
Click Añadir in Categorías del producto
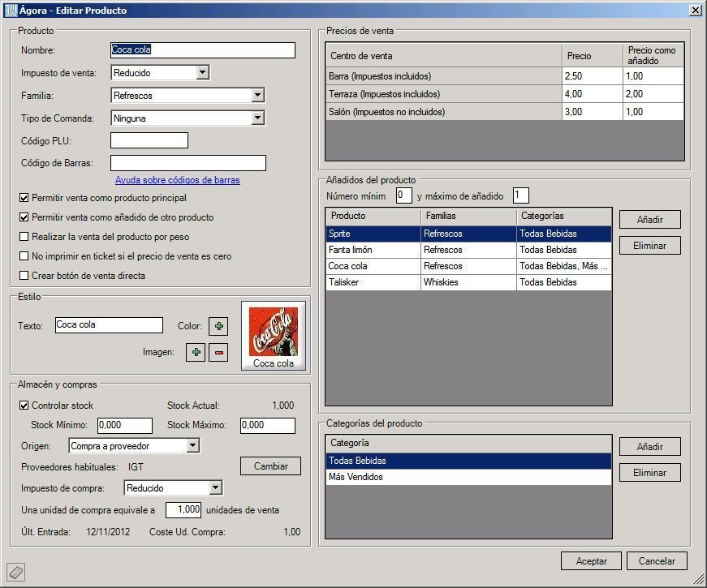649,447
